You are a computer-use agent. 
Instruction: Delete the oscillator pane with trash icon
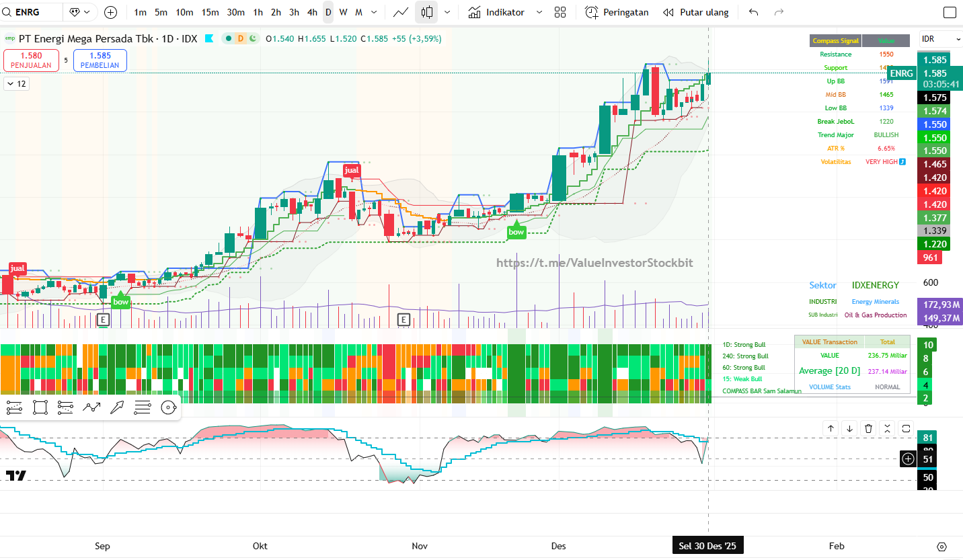868,428
